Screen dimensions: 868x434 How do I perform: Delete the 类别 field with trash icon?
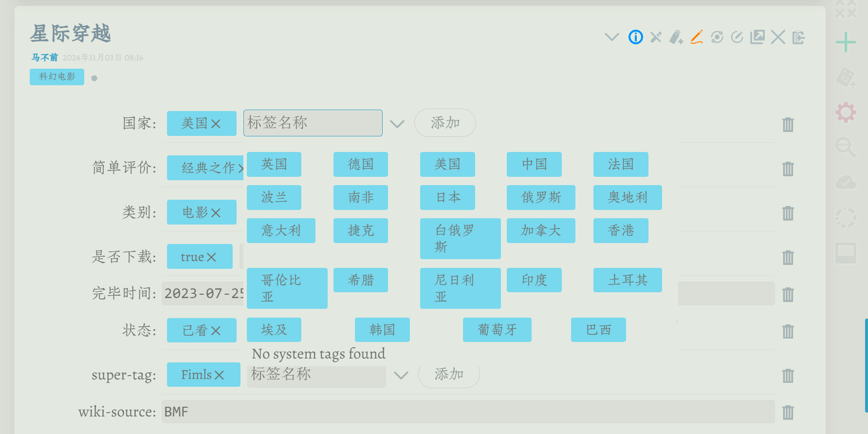coord(788,213)
